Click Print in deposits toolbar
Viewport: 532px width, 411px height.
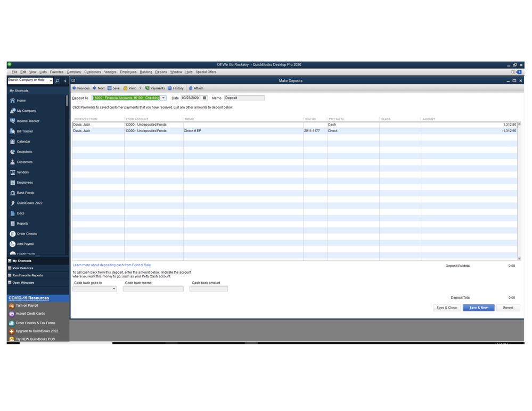[x=129, y=88]
